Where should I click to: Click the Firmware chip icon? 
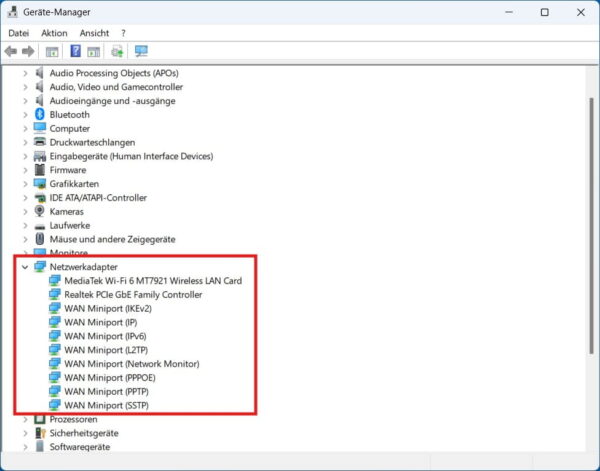pyautogui.click(x=39, y=170)
